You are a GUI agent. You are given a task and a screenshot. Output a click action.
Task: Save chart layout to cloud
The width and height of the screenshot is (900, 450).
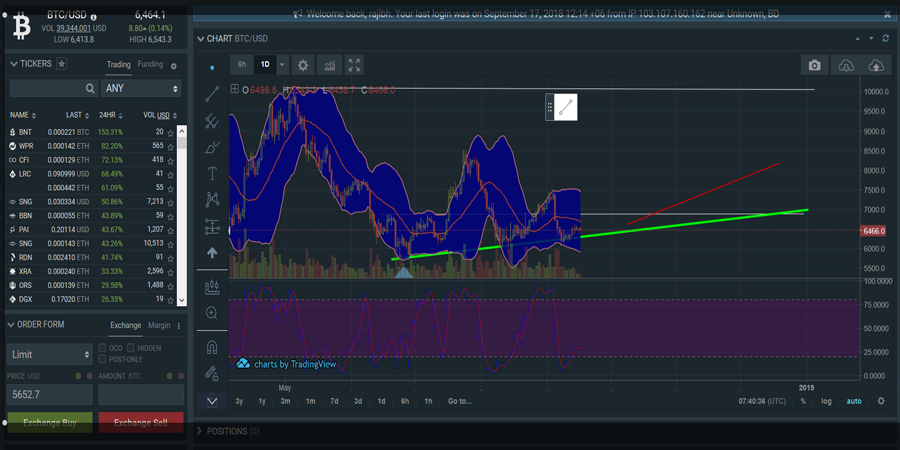pos(876,65)
